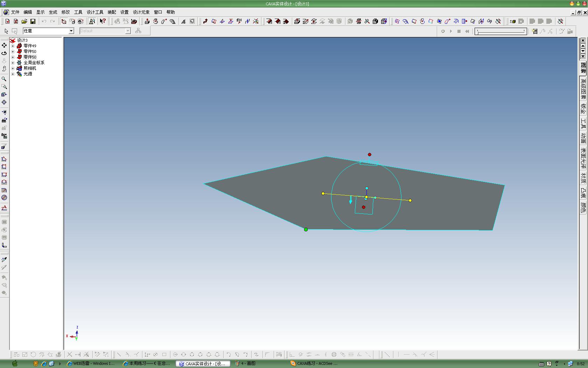Click the loft feature icon
The image size is (588, 368).
(x=172, y=21)
